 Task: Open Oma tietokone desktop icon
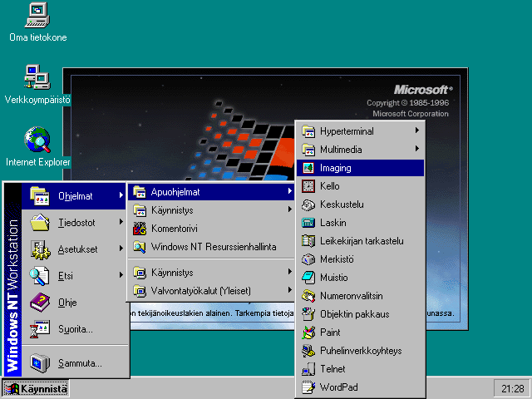pos(37,15)
